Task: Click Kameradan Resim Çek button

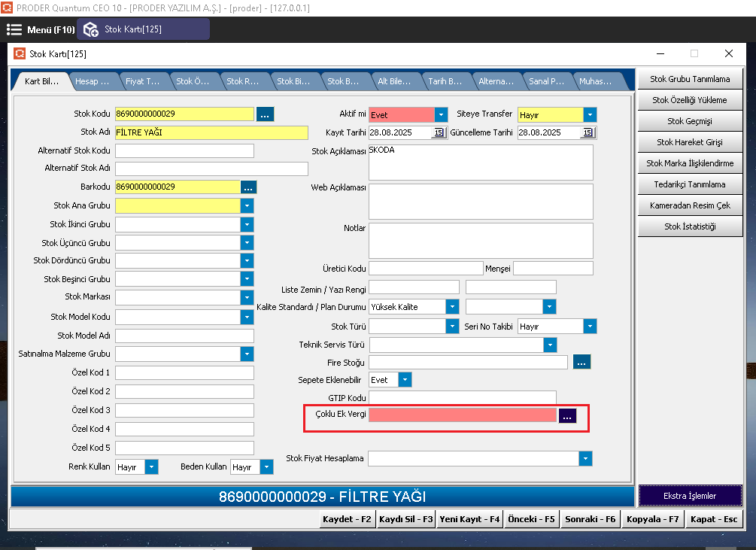Action: pyautogui.click(x=690, y=205)
